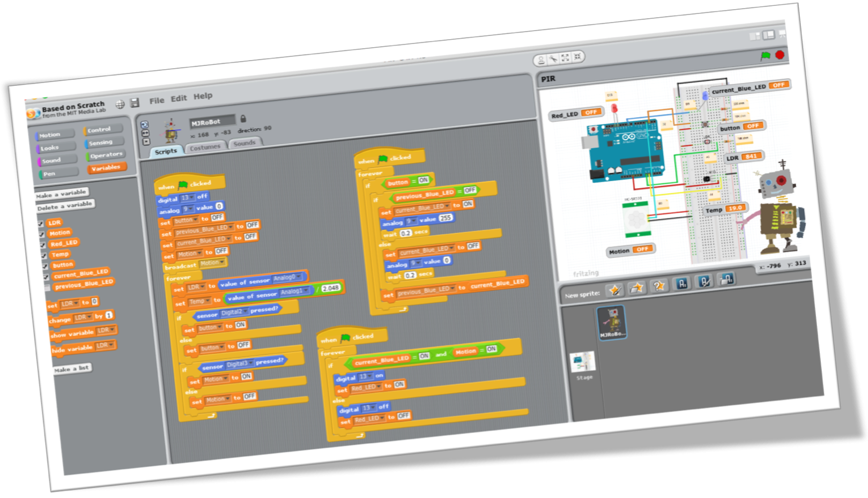Select the grow sprite tool
This screenshot has height=498, width=868.
(565, 57)
